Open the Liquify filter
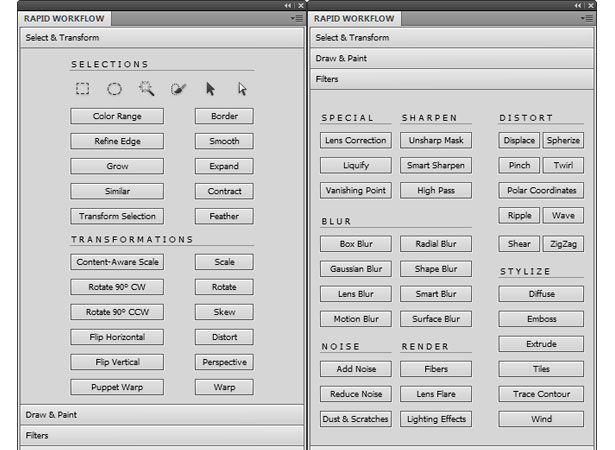Viewport: 615px width, 450px height. 356,165
